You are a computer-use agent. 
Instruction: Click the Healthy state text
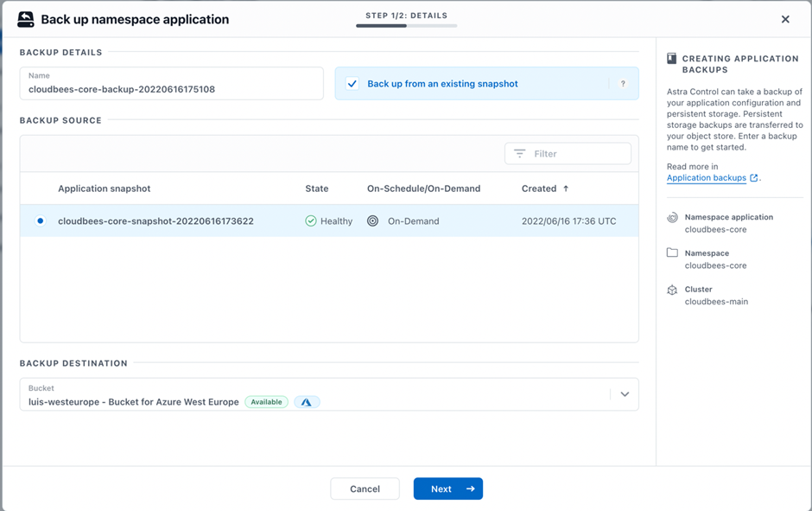[x=336, y=221]
